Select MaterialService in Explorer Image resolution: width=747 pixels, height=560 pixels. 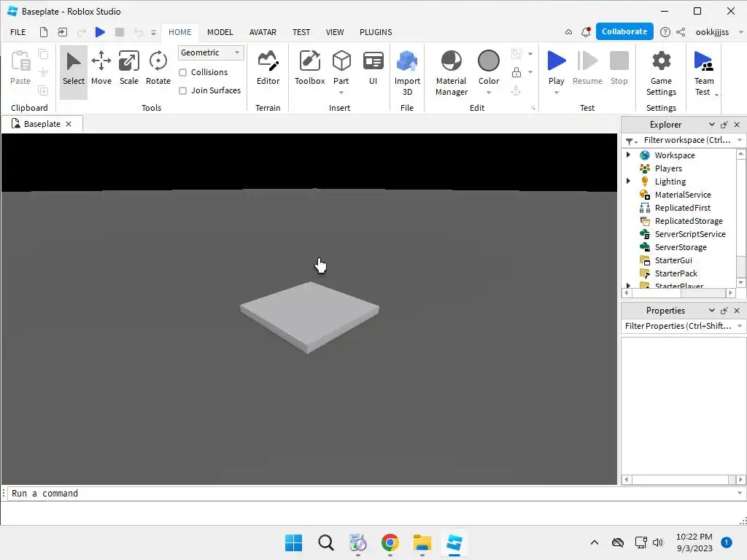coord(683,194)
